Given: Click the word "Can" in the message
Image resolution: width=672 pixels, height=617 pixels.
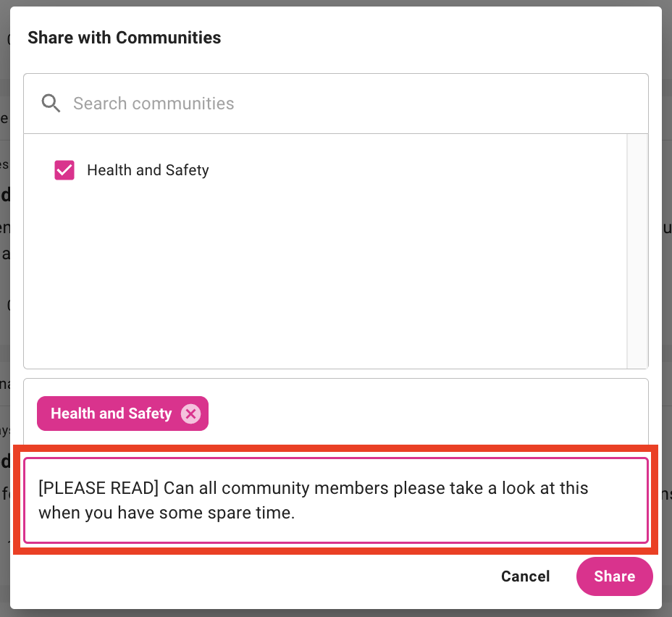Looking at the screenshot, I should point(177,488).
